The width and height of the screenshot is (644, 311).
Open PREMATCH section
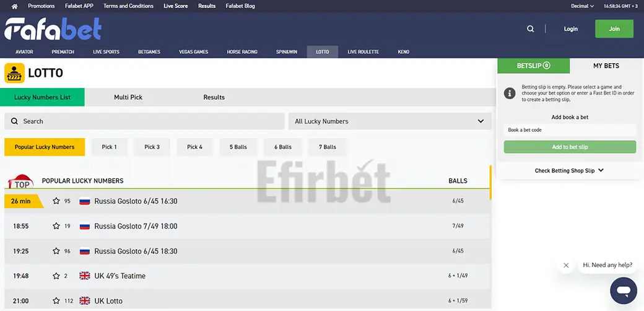click(63, 52)
